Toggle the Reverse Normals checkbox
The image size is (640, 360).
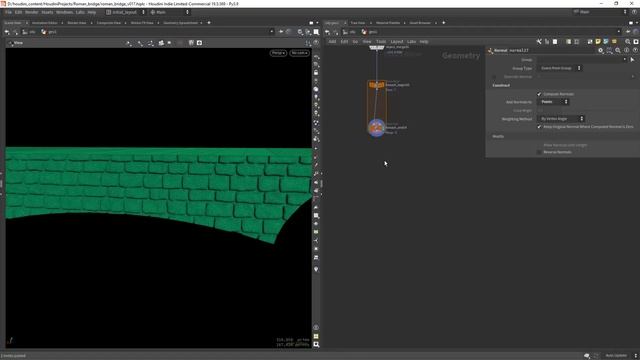[x=539, y=152]
